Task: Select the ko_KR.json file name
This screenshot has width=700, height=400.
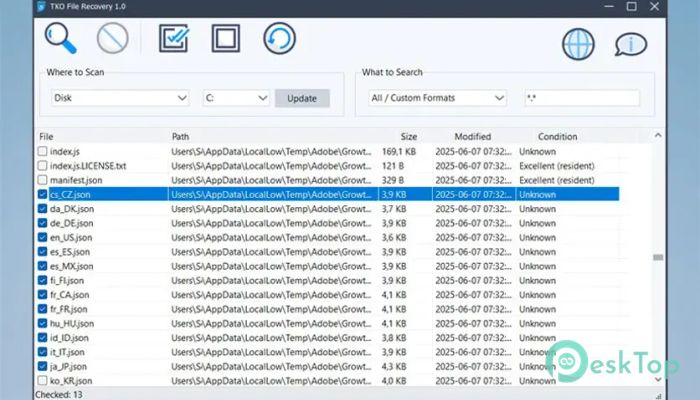Action: (71, 380)
